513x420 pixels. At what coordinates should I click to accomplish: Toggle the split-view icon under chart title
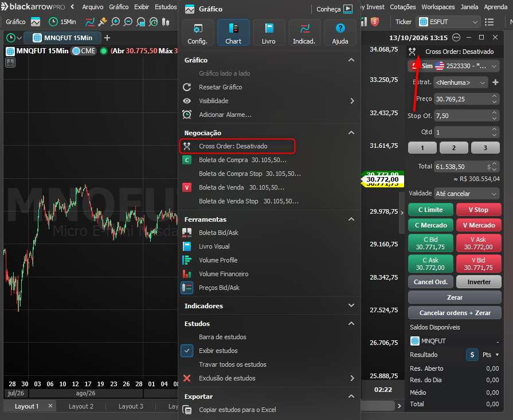(x=10, y=62)
